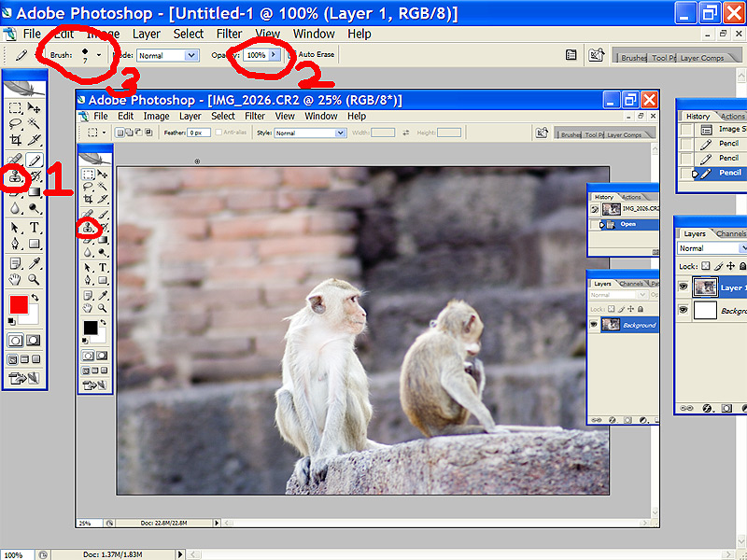Select the Clone Stamp tool in the left outer toolbox
This screenshot has height=560, width=747.
(x=16, y=175)
